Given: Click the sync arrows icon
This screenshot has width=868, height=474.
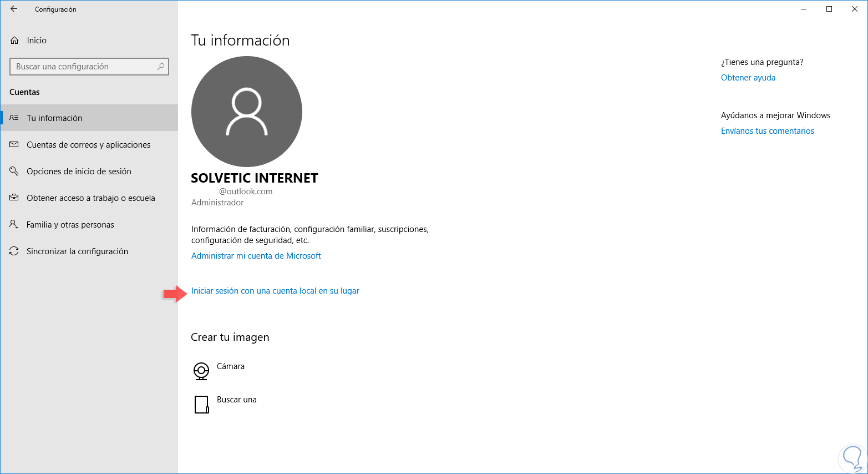Looking at the screenshot, I should point(14,251).
